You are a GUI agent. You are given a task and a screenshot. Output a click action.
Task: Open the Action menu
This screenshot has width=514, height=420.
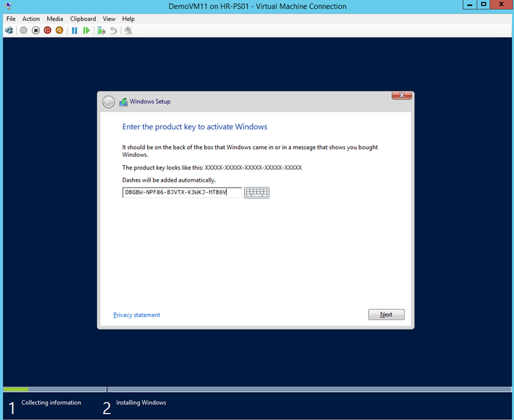31,19
